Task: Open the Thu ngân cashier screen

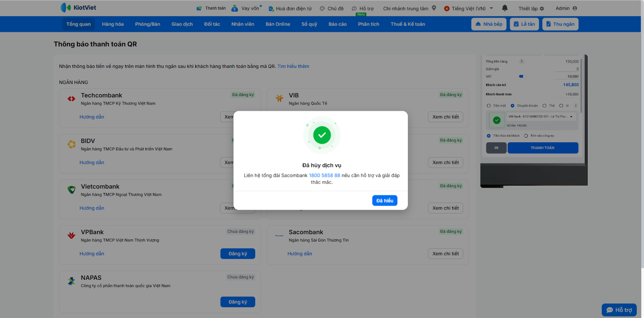Action: 560,24
